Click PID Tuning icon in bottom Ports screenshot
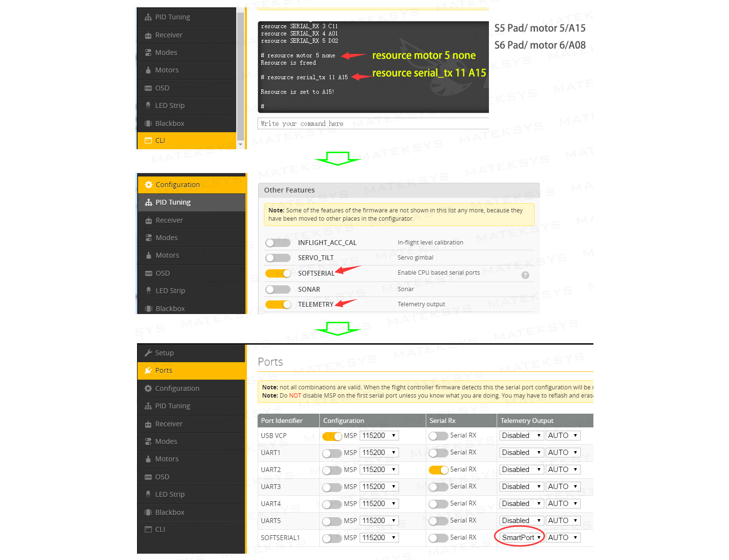 pos(148,406)
